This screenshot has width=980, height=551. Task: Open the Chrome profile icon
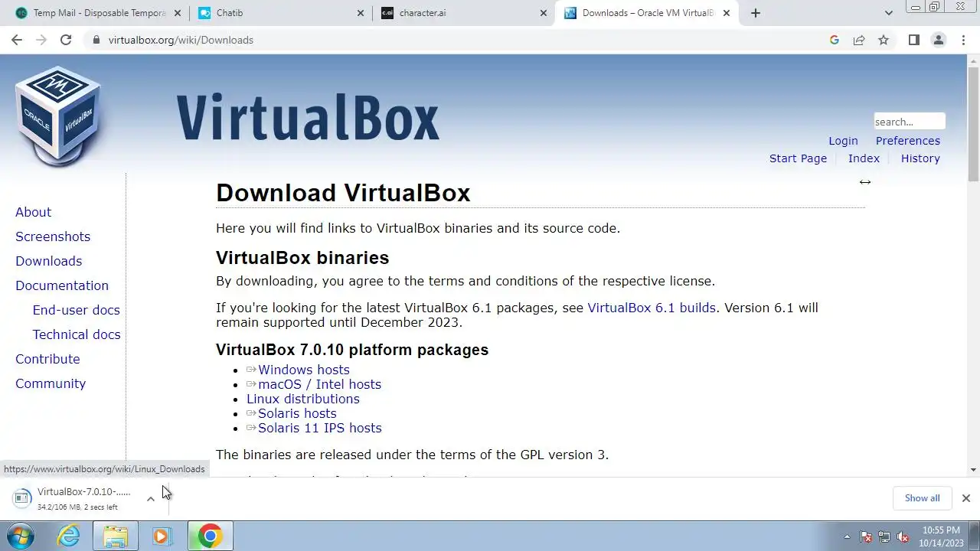click(939, 40)
